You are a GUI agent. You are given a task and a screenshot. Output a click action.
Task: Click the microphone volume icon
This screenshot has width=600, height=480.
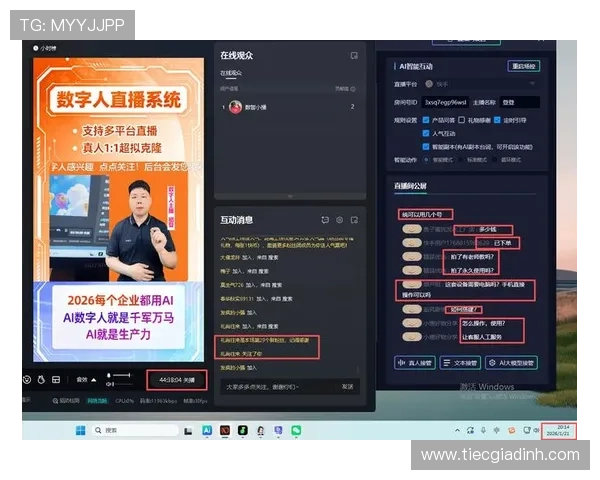click(109, 376)
